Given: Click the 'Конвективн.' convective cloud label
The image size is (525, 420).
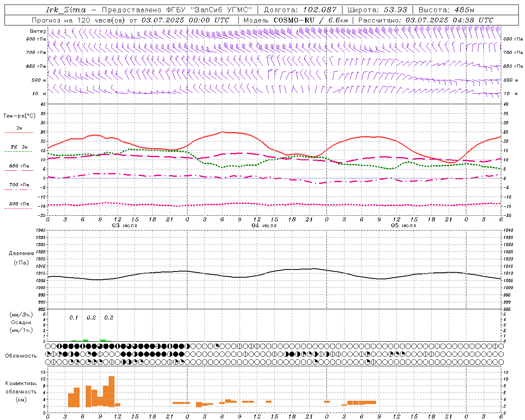Looking at the screenshot, I should coord(21,383).
